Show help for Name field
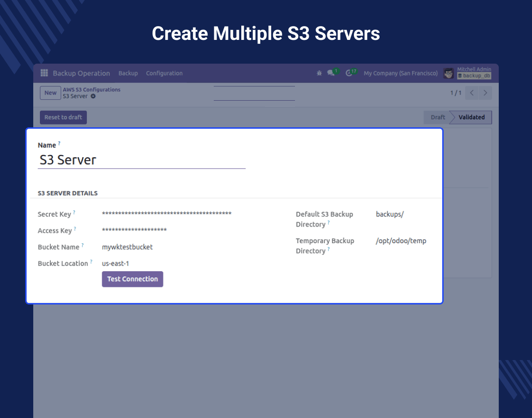The width and height of the screenshot is (532, 418). tap(59, 143)
